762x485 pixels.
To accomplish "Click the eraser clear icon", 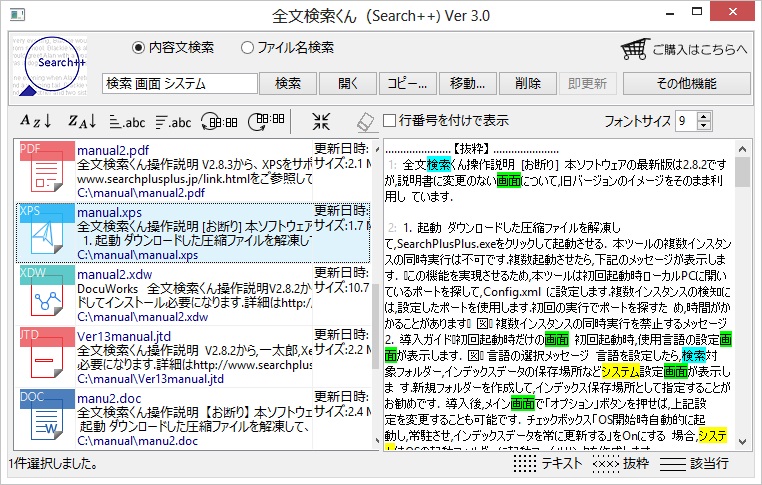I will point(365,122).
